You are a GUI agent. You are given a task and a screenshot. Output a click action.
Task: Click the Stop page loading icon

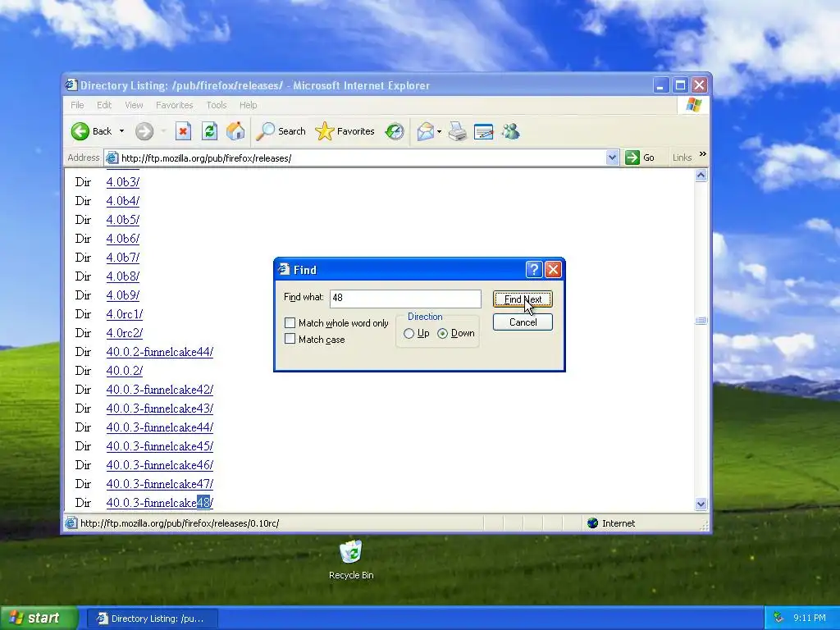coord(183,131)
